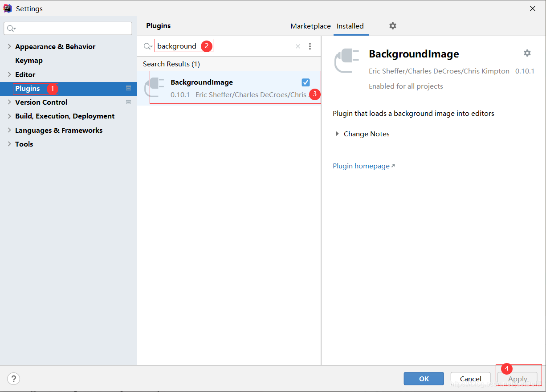This screenshot has height=392, width=546.
Task: Clear the plugin search text with X icon
Action: [x=298, y=46]
